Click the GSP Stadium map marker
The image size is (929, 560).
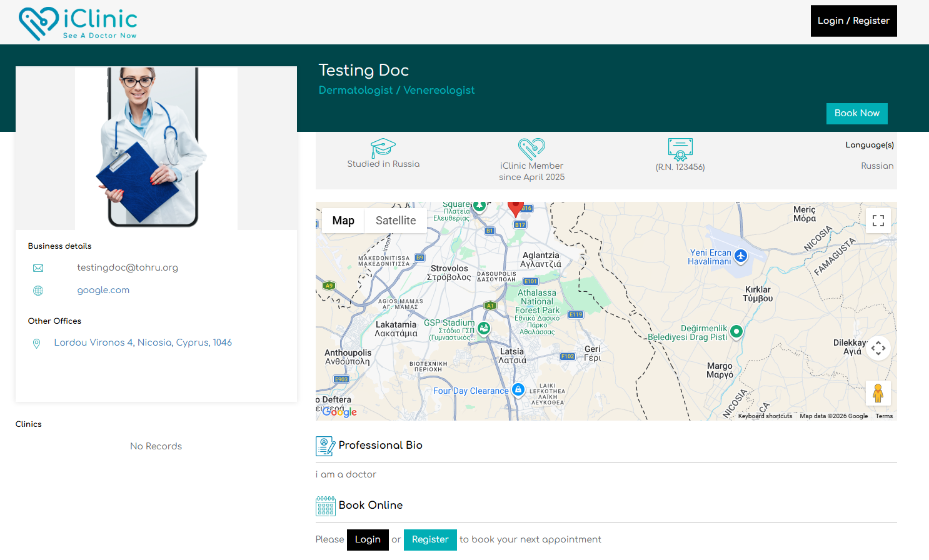tap(484, 328)
